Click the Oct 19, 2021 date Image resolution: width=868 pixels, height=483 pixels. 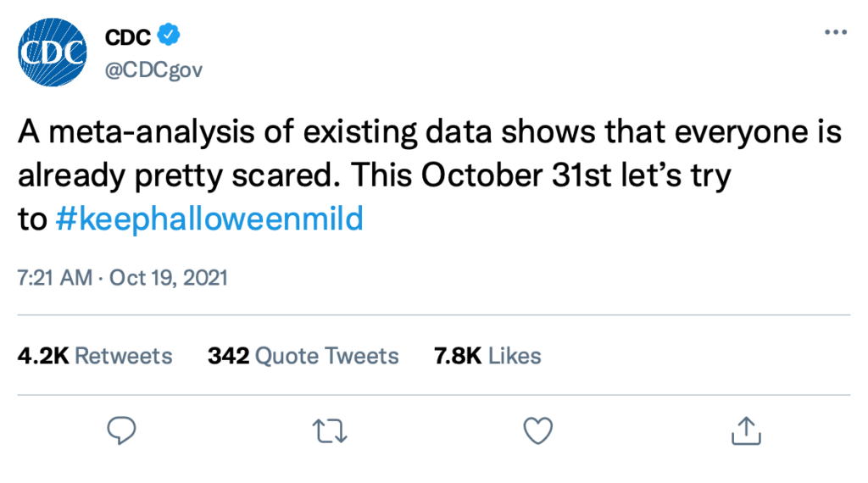pos(169,278)
